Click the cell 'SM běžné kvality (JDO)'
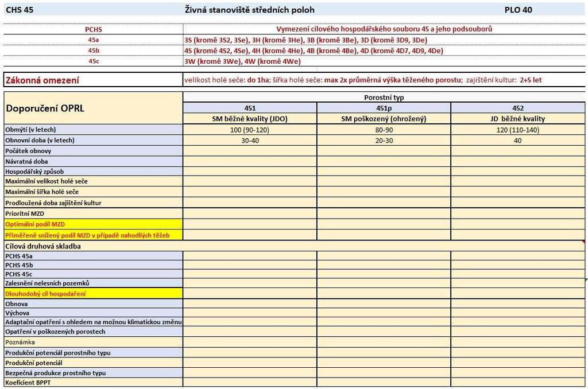The image size is (588, 389). (x=250, y=119)
